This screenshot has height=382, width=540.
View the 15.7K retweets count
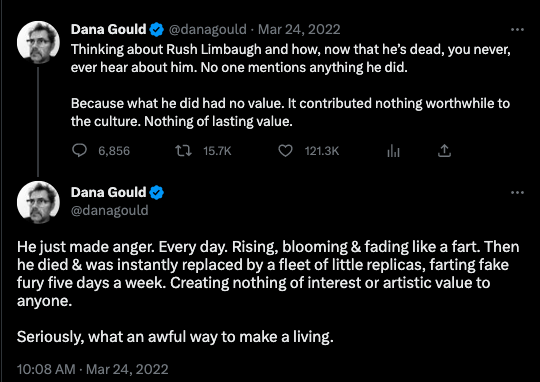coord(217,151)
